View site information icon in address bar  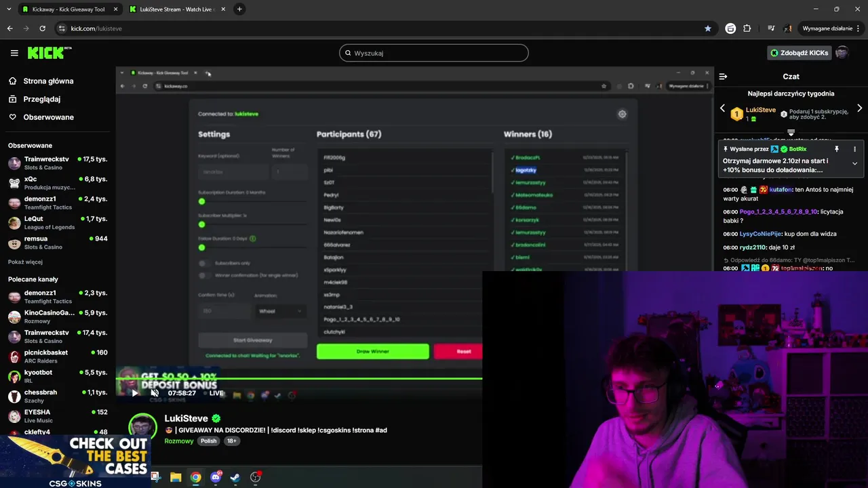click(62, 28)
